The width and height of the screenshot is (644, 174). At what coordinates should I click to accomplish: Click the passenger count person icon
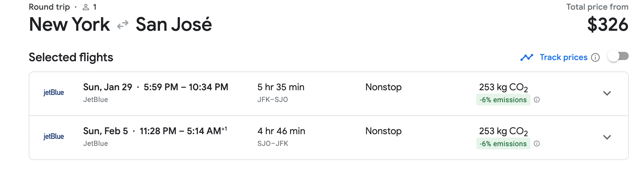point(86,7)
